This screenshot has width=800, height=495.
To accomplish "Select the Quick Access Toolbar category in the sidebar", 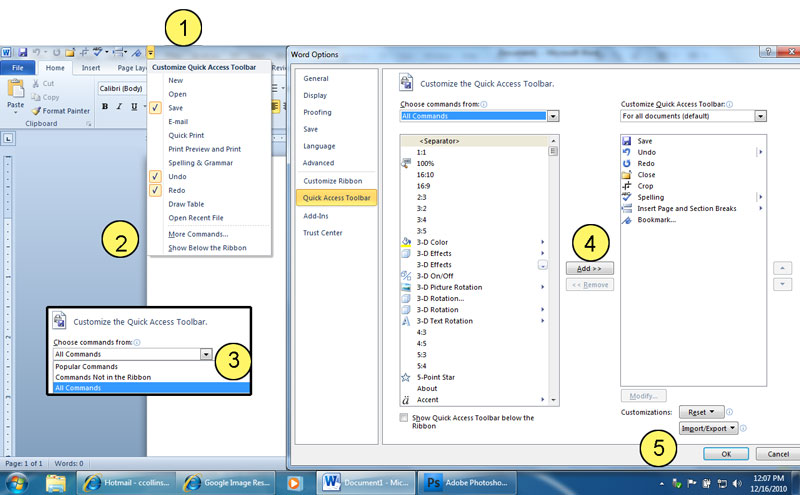I will point(336,197).
